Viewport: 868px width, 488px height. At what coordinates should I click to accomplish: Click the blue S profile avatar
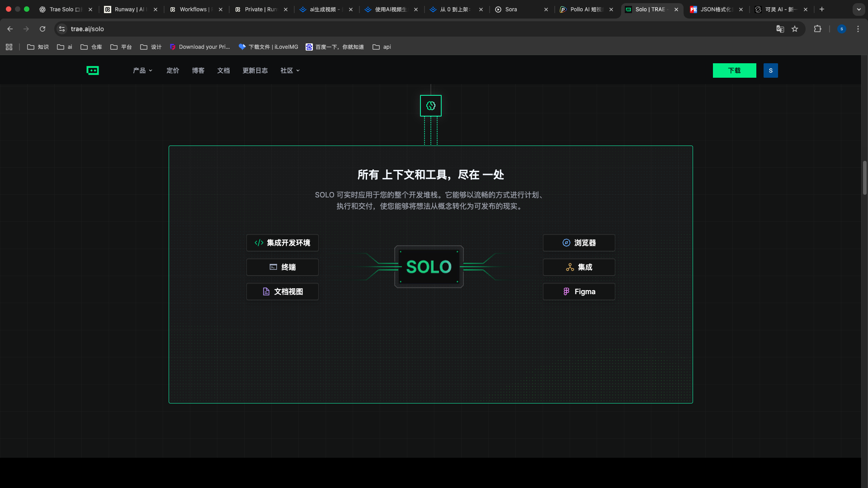click(842, 28)
